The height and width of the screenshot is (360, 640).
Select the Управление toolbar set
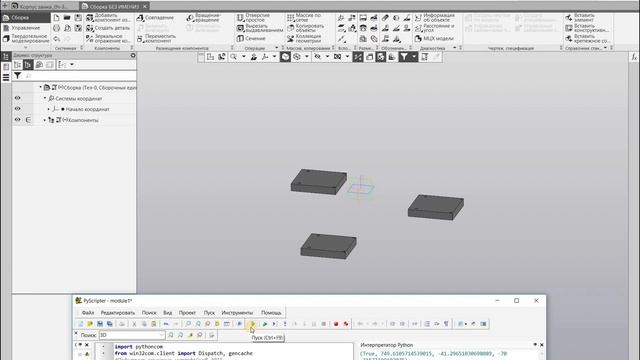(25, 28)
